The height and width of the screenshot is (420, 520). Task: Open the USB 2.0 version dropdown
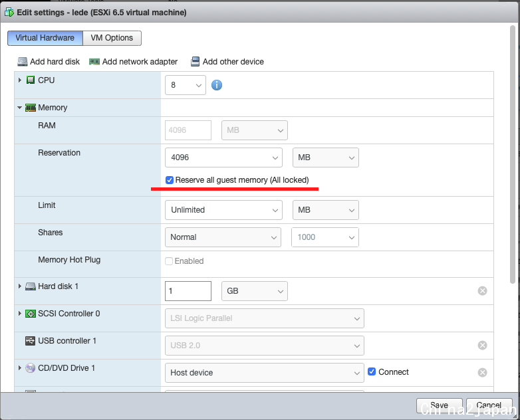pyautogui.click(x=265, y=346)
